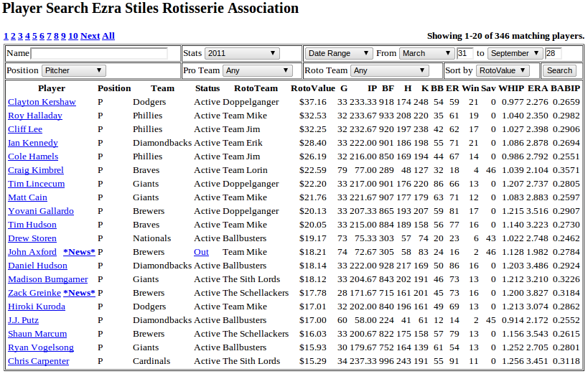
Task: Open Madison Bumgarner player link
Action: pyautogui.click(x=48, y=279)
